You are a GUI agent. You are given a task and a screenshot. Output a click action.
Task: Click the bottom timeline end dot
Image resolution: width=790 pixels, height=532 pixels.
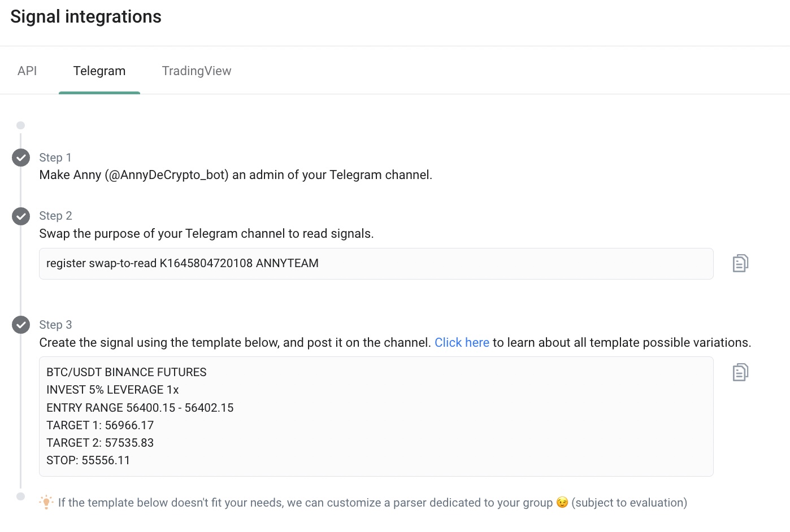click(21, 496)
